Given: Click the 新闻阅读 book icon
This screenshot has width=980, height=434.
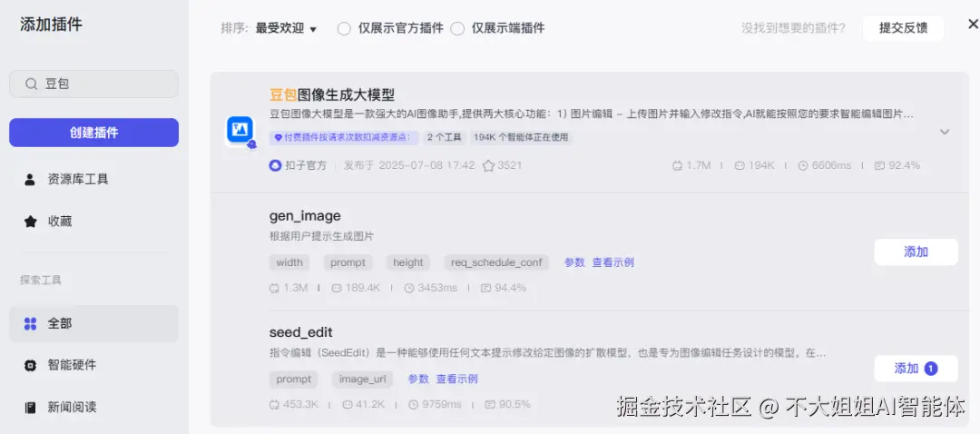Looking at the screenshot, I should pyautogui.click(x=30, y=408).
